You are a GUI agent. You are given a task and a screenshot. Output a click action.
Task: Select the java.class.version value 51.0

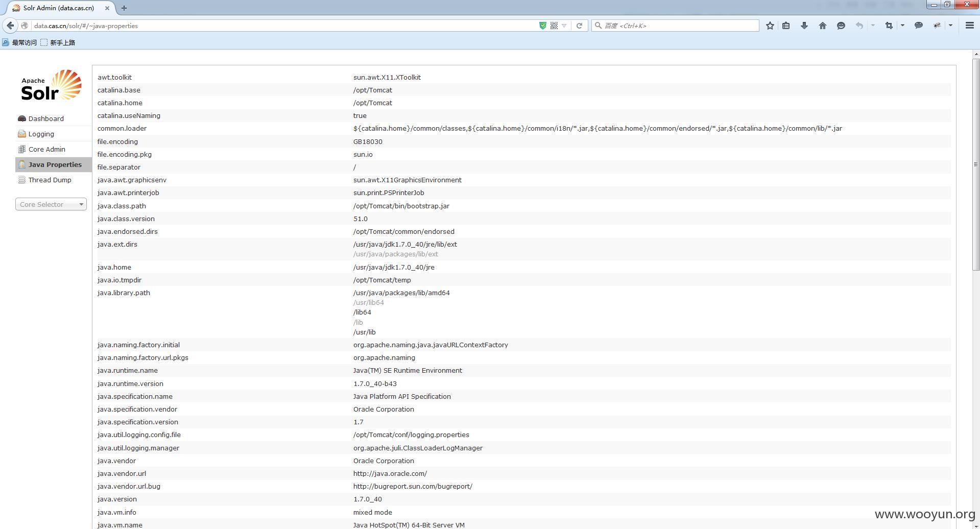(x=361, y=219)
